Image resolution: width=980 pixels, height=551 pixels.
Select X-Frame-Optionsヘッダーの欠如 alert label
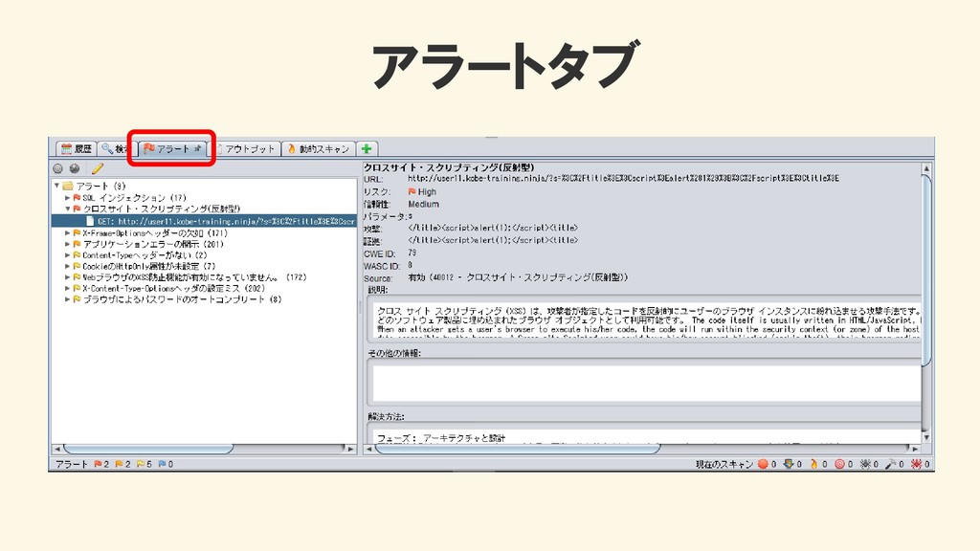155,232
